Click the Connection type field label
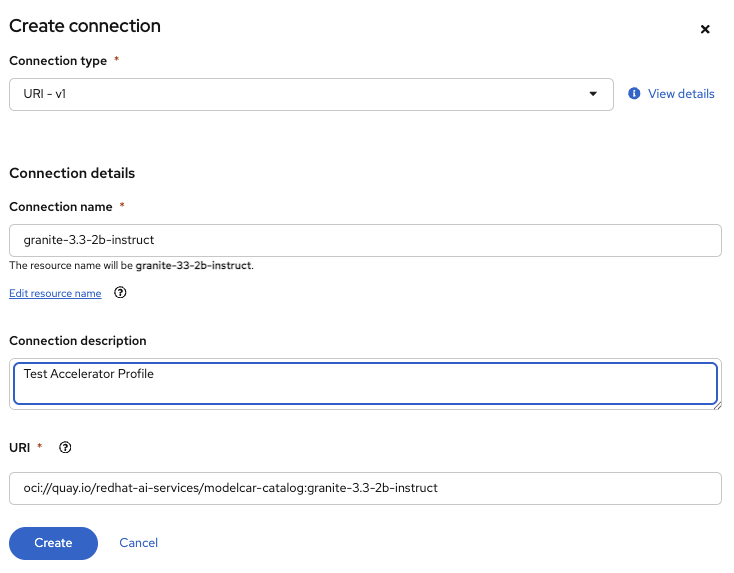Screen dimensions: 734x573 (x=58, y=61)
